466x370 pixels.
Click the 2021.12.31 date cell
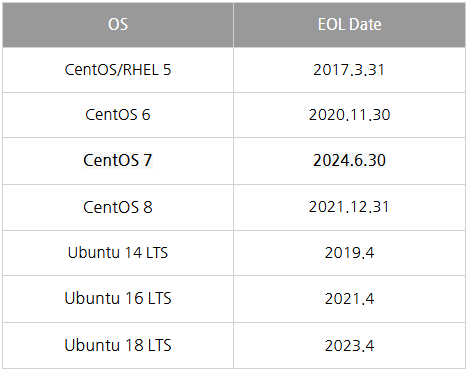point(349,207)
